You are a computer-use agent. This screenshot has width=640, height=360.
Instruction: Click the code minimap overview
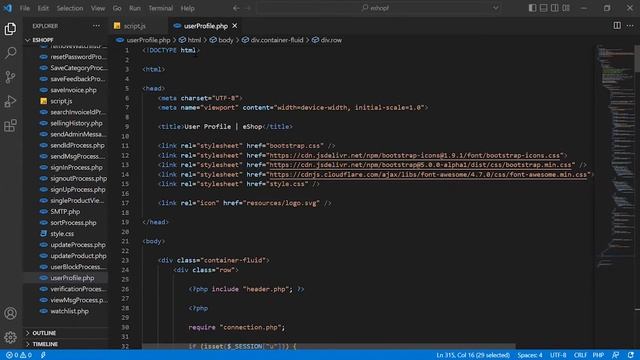pos(615,155)
